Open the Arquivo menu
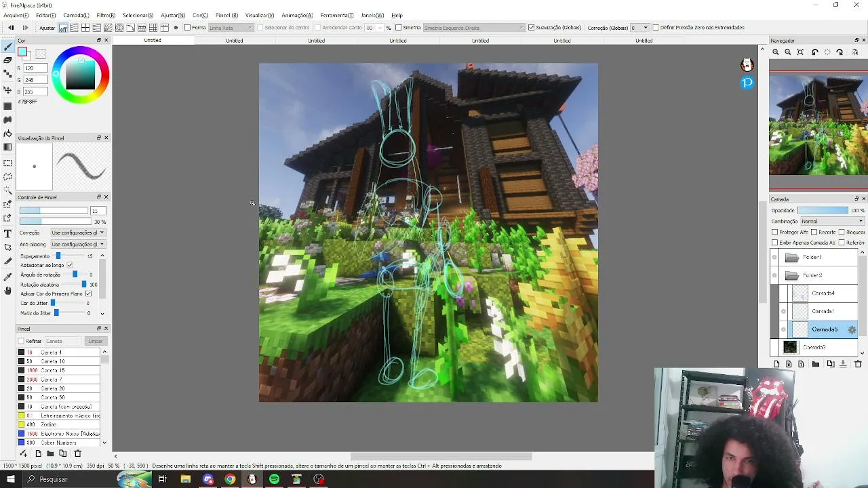Screen dimensions: 868x488 [x=16, y=15]
